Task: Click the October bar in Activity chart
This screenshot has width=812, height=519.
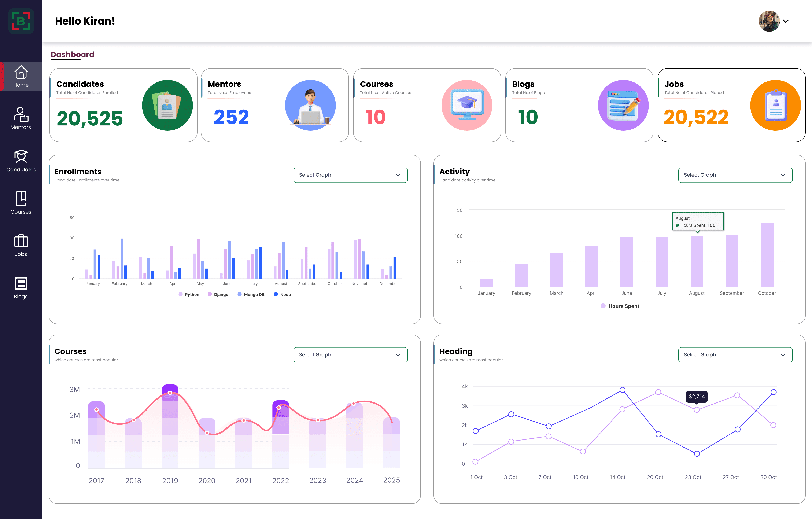Action: pos(767,255)
